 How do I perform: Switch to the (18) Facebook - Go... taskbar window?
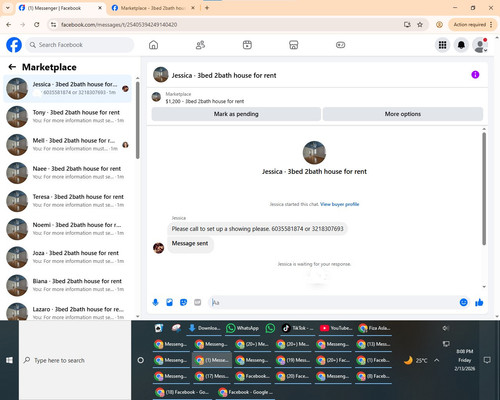coord(182,392)
